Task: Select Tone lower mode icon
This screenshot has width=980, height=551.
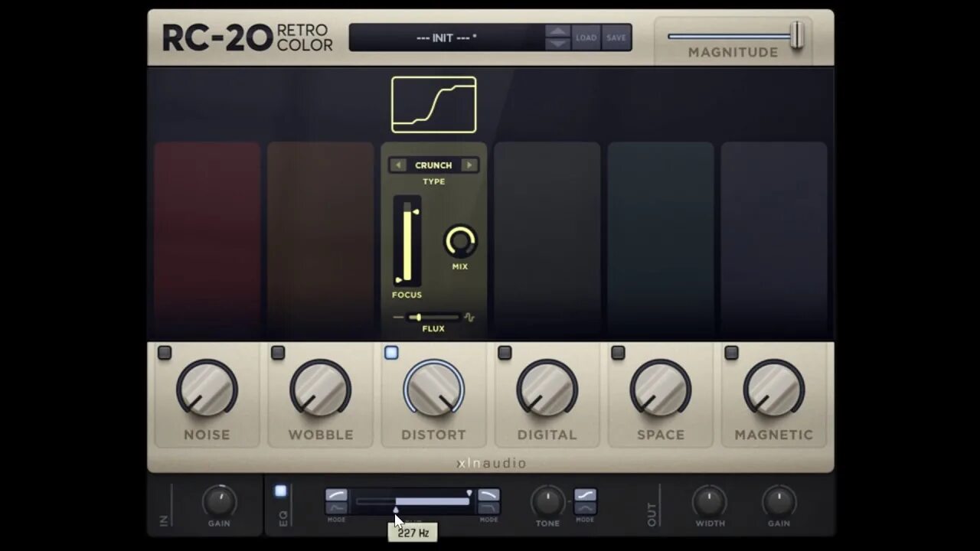Action: [585, 508]
